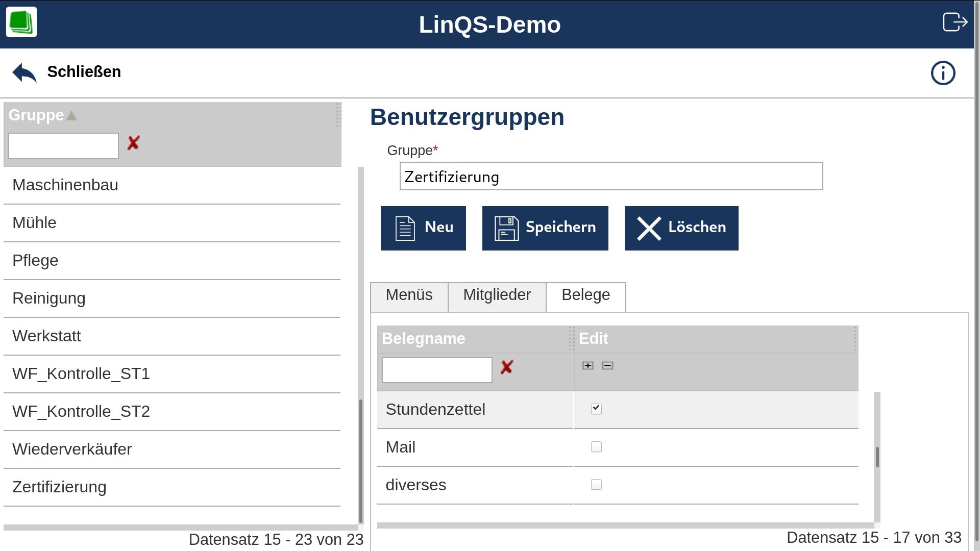Enable the Mail edit checkbox
Screen dimensions: 980x551
[596, 447]
